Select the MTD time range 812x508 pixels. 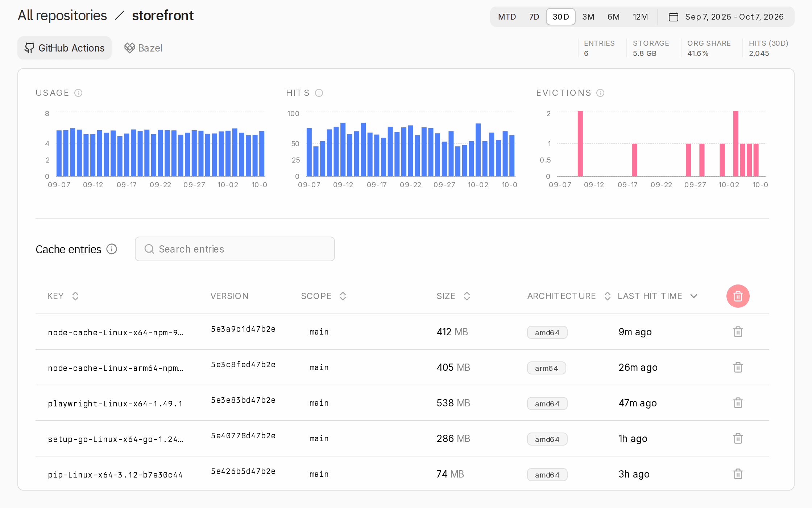507,17
